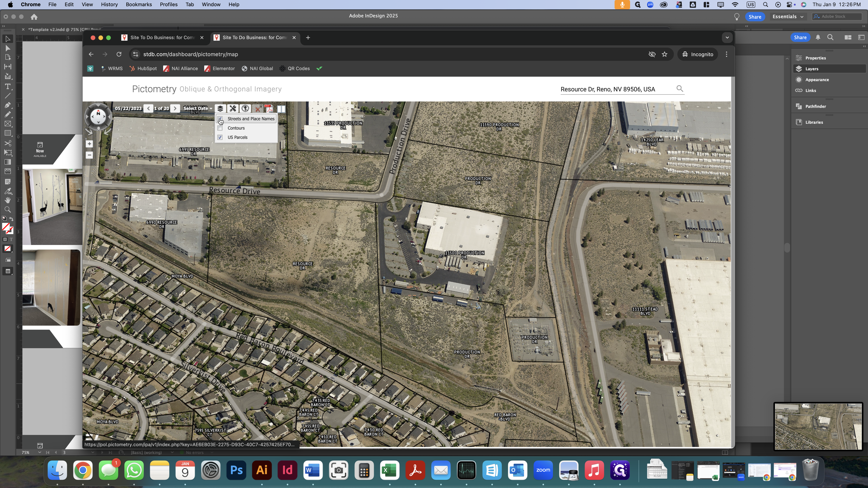Open the Elementor bookmark

point(220,68)
